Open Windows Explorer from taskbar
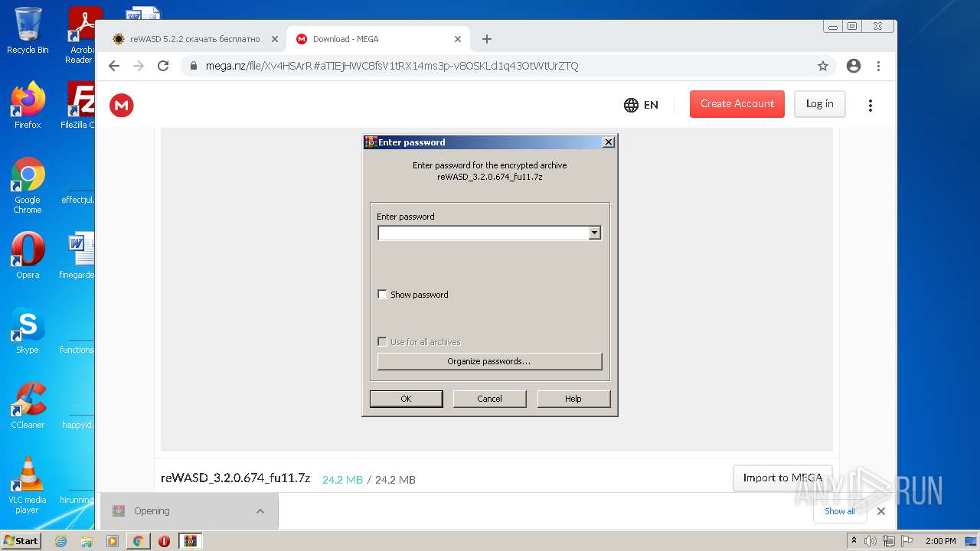This screenshot has width=980, height=551. (87, 541)
